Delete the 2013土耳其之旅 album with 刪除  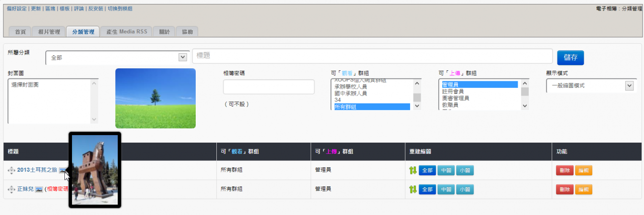point(564,170)
